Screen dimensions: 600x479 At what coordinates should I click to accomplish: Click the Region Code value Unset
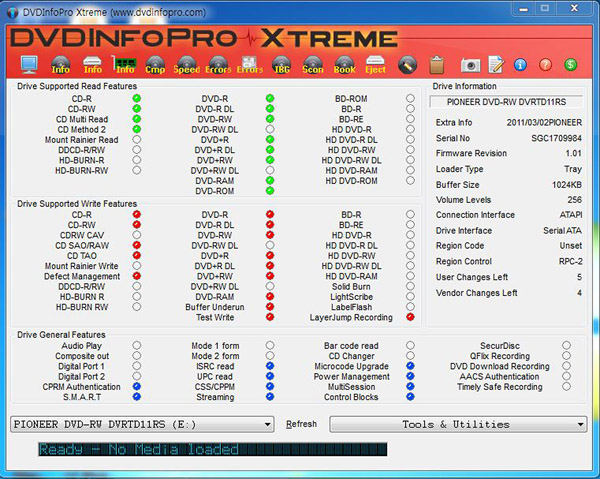pyautogui.click(x=571, y=246)
